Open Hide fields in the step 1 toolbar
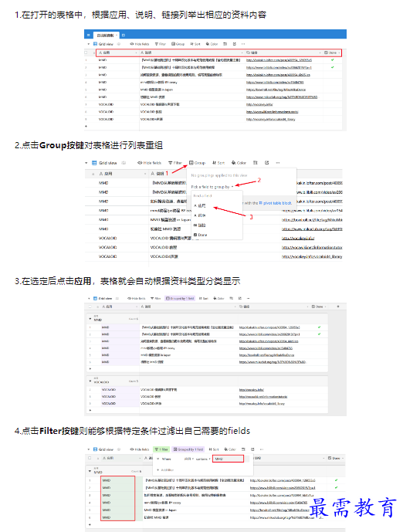403x532 pixels. [140, 44]
